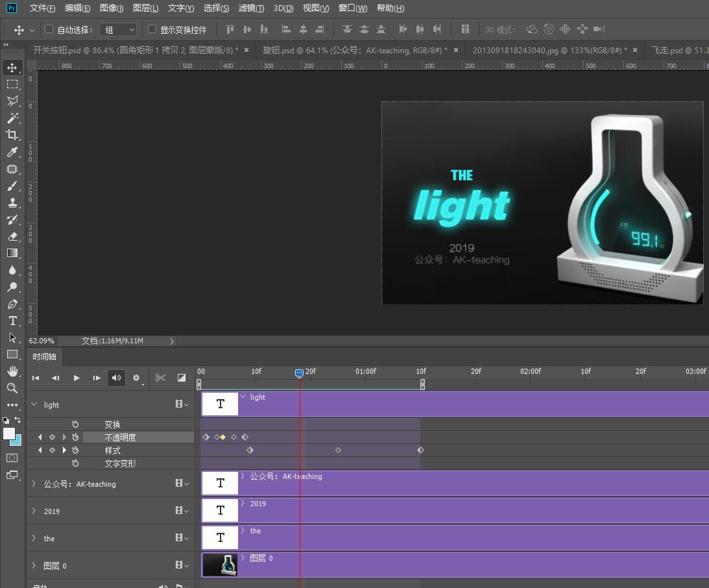Open the 滤镜(T) menu
The width and height of the screenshot is (709, 588).
(x=252, y=8)
